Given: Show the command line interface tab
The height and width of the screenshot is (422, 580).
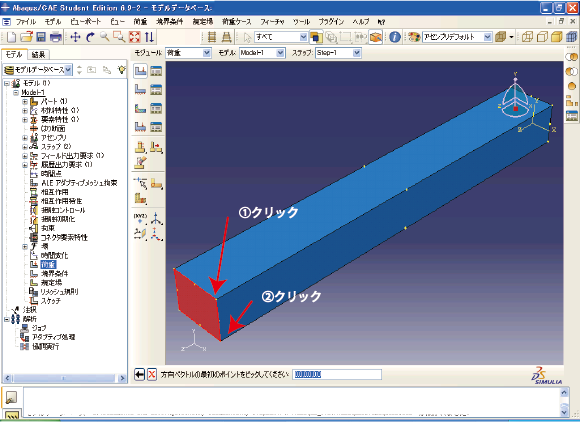Looking at the screenshot, I should pos(11,415).
